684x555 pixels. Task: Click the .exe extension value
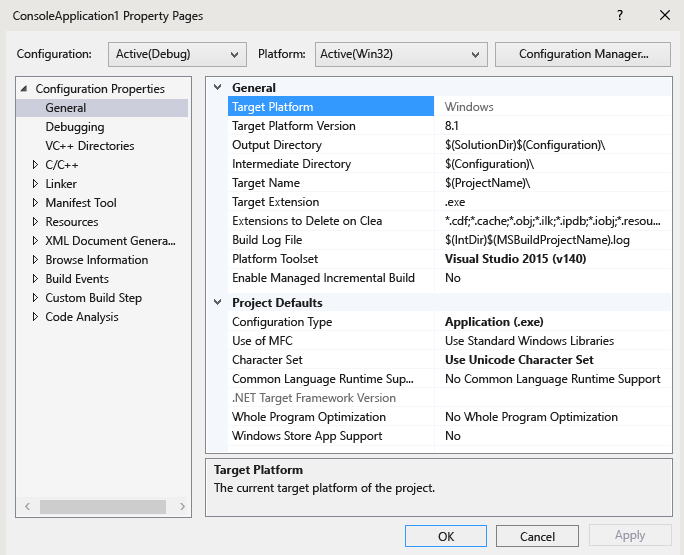point(455,202)
